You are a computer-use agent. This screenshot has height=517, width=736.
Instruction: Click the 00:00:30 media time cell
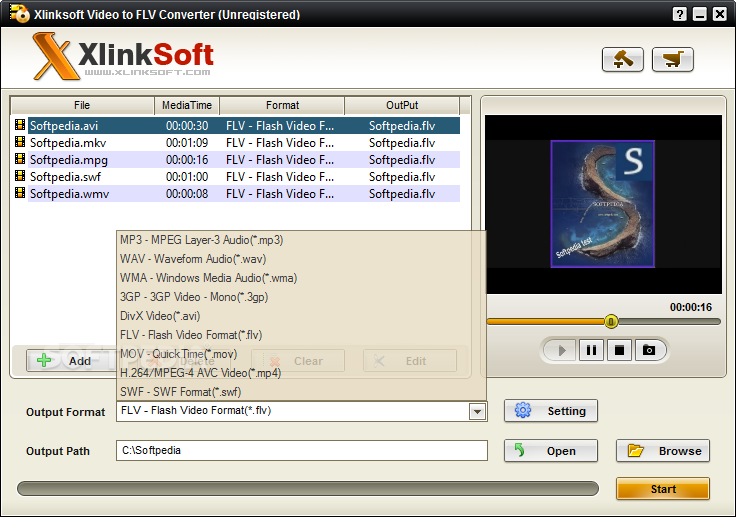(x=187, y=126)
